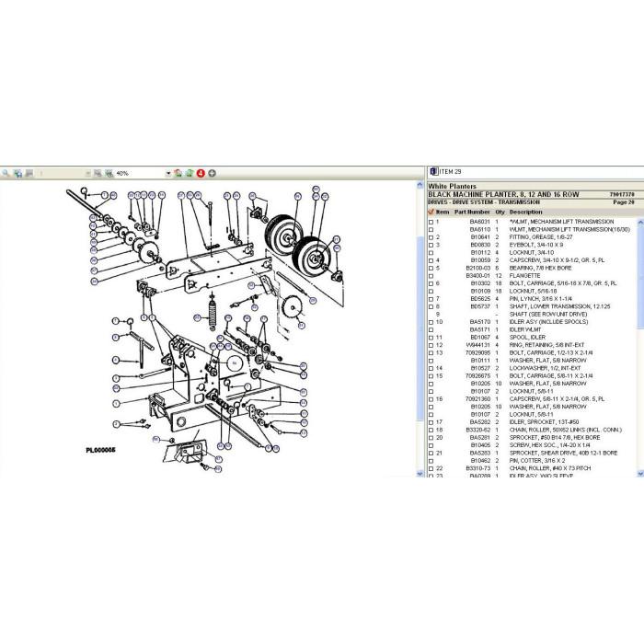Click 'FITTING, GREASE, 1/8-27' description

click(x=541, y=237)
